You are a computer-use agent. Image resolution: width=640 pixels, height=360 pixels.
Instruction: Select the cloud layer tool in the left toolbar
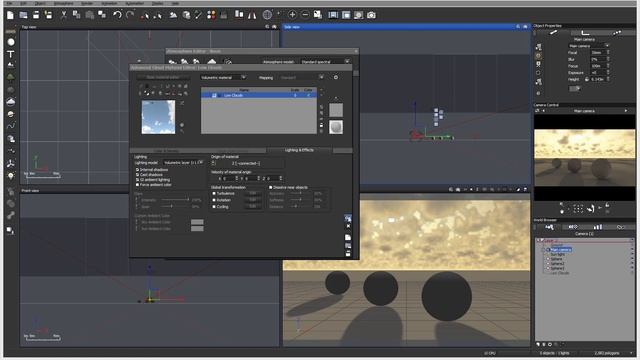pyautogui.click(x=11, y=101)
